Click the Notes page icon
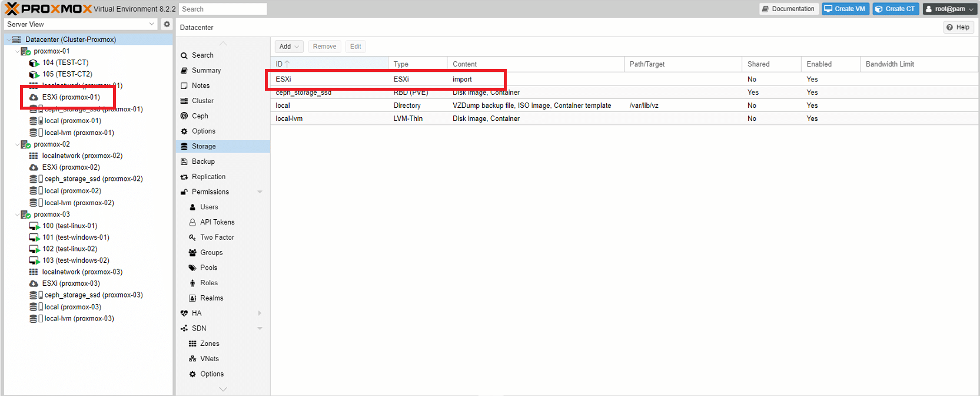The image size is (980, 396). 184,86
